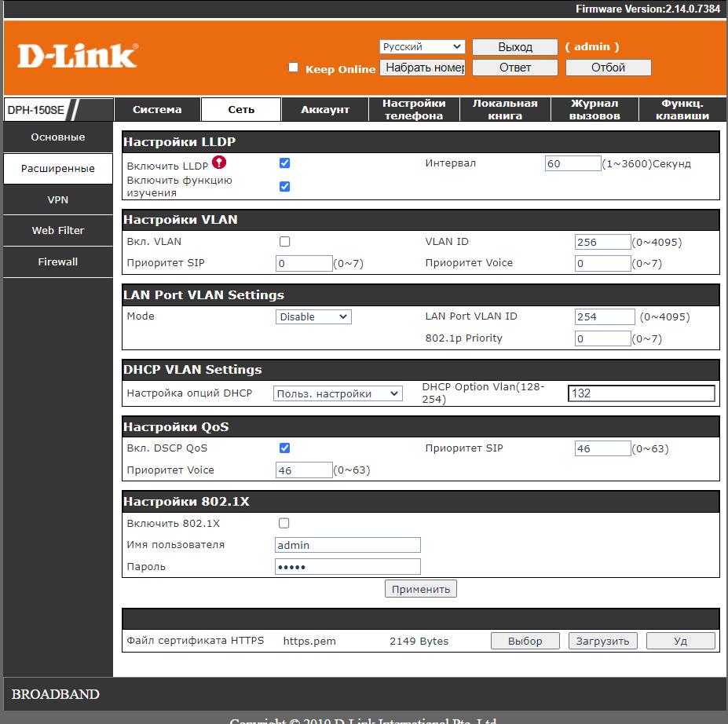Click the Выход logout button
728x724 pixels.
[x=515, y=47]
